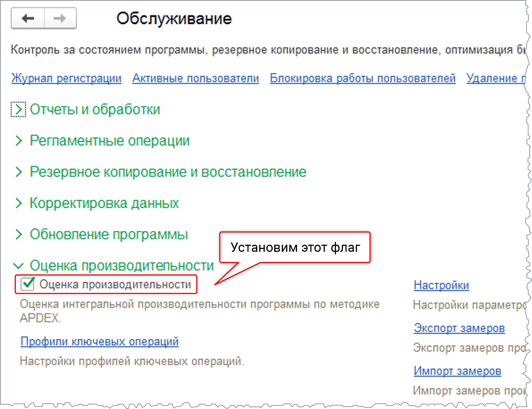The image size is (532, 409).
Task: Expand the Обновление программы chevron
Action: point(19,234)
